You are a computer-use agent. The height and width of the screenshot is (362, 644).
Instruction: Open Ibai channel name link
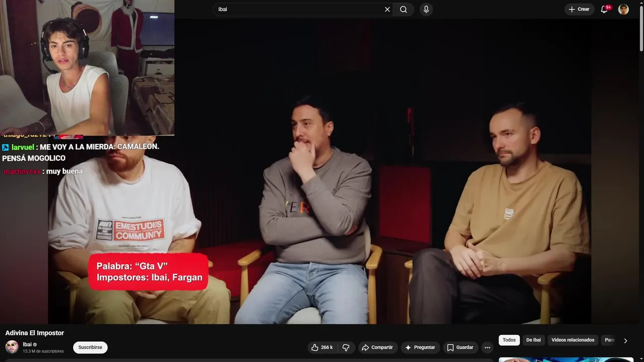[x=27, y=344]
